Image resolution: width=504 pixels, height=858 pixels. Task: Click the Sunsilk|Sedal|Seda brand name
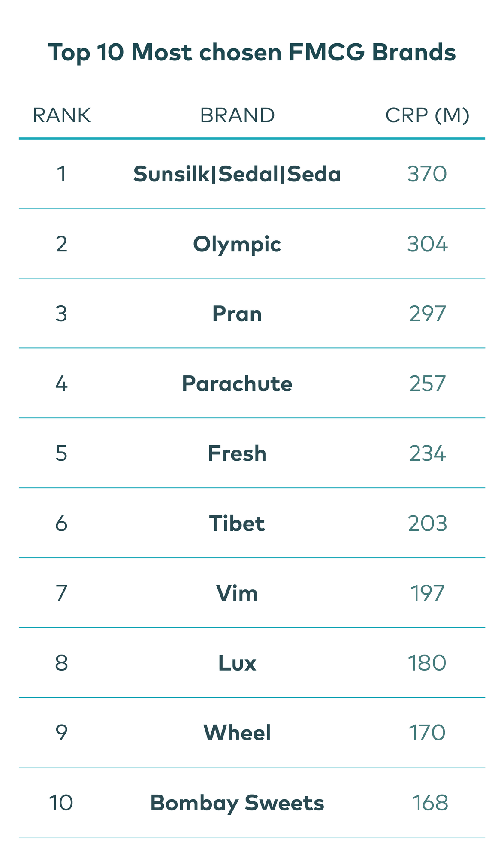237,174
